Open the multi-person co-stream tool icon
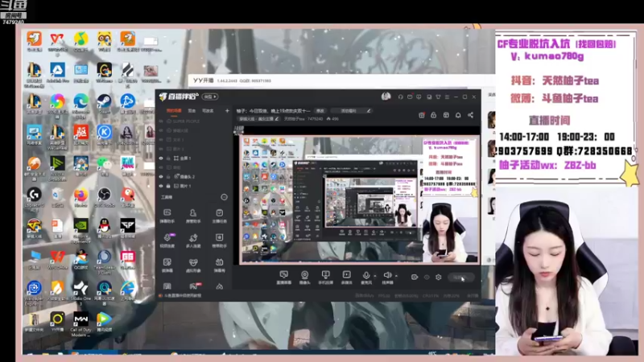 click(193, 241)
